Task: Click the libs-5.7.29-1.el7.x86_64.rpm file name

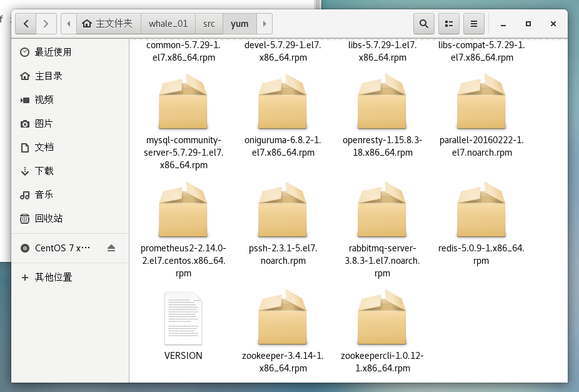Action: pyautogui.click(x=382, y=51)
